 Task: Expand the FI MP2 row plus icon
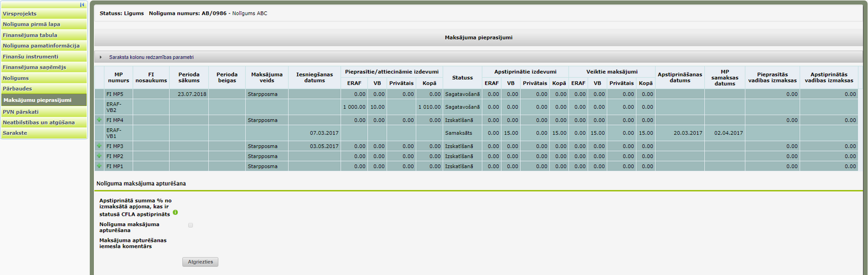[x=99, y=156]
